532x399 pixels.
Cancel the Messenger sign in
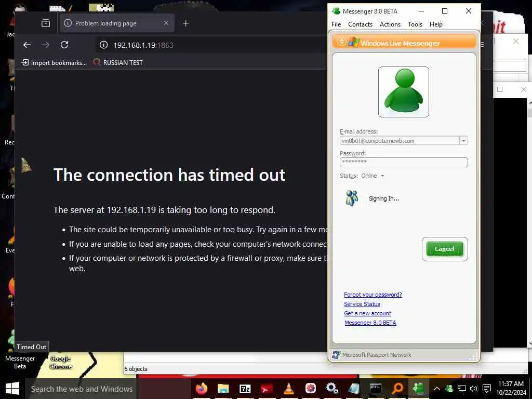tap(444, 249)
